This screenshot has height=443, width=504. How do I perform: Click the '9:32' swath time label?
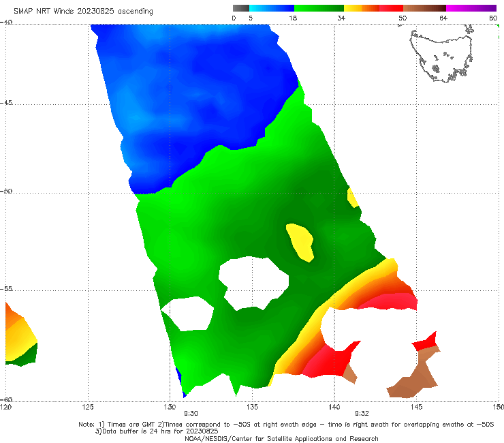pos(362,414)
